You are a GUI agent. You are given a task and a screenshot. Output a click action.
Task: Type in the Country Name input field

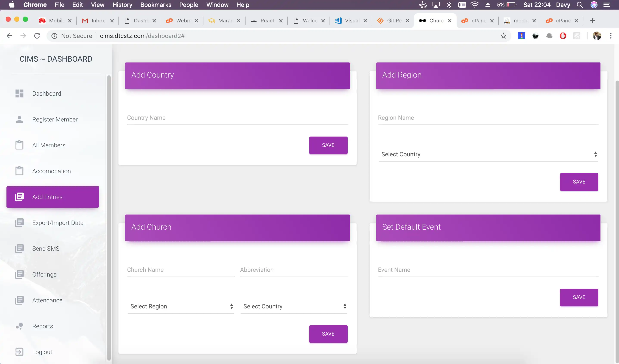coord(237,117)
